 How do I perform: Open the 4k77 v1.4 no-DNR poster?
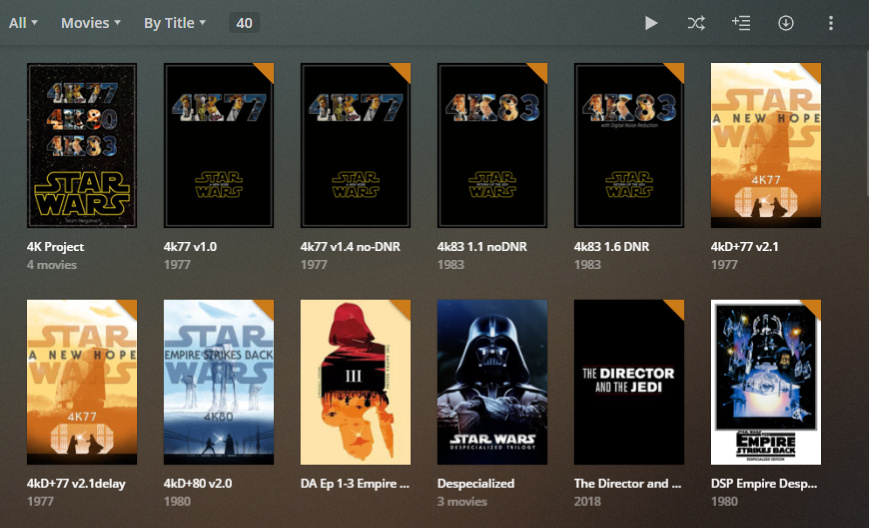356,145
